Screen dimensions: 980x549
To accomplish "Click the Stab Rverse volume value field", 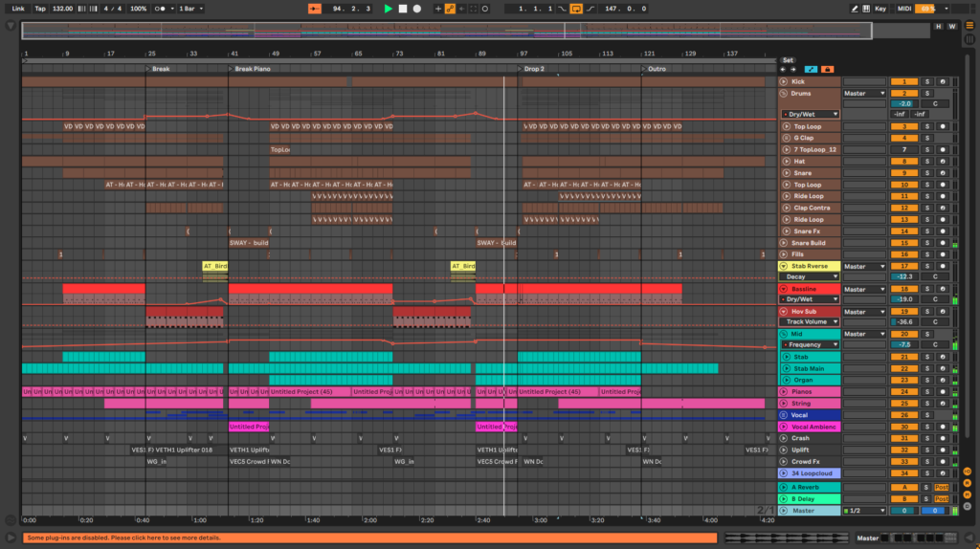I will pyautogui.click(x=904, y=276).
